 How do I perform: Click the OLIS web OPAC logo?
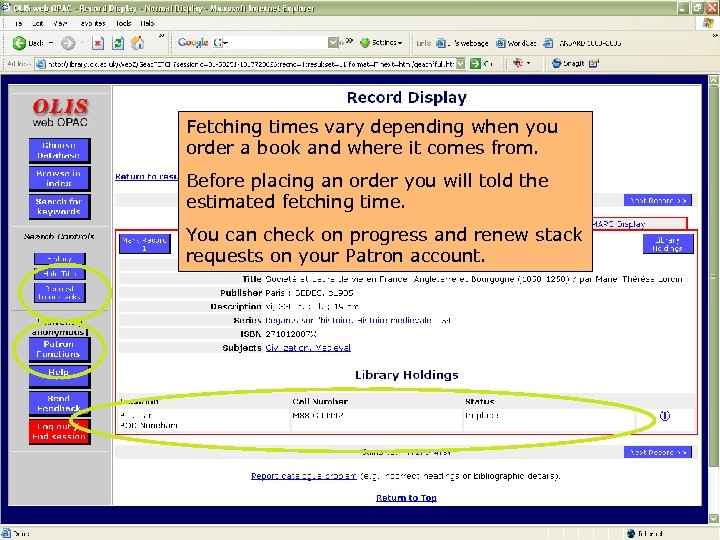[x=60, y=112]
